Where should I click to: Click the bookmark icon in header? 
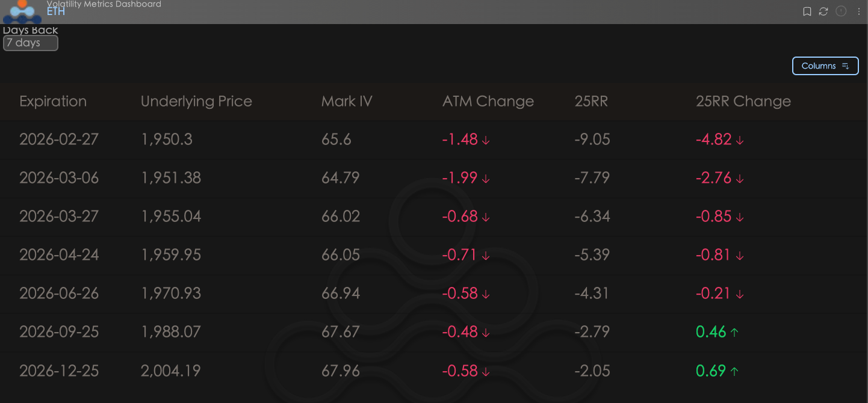click(x=807, y=11)
